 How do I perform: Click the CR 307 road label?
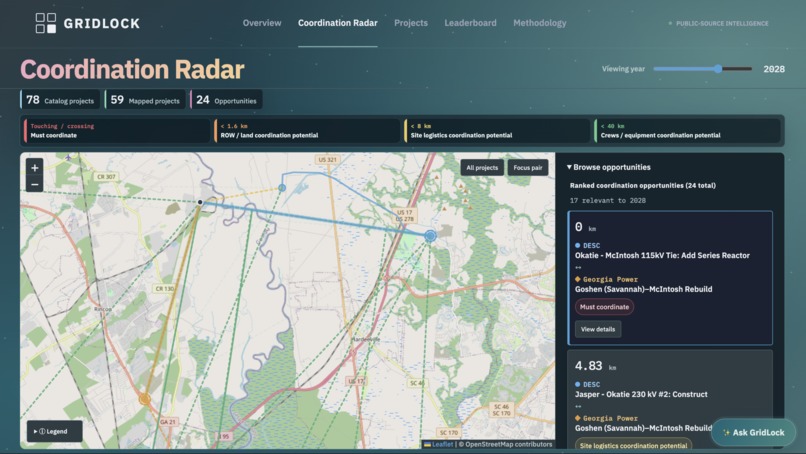pyautogui.click(x=106, y=177)
